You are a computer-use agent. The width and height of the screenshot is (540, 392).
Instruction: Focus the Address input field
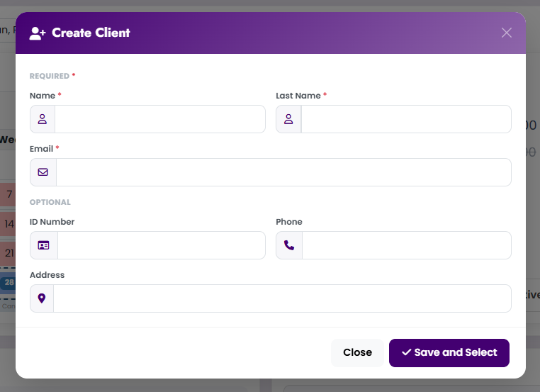click(x=282, y=298)
